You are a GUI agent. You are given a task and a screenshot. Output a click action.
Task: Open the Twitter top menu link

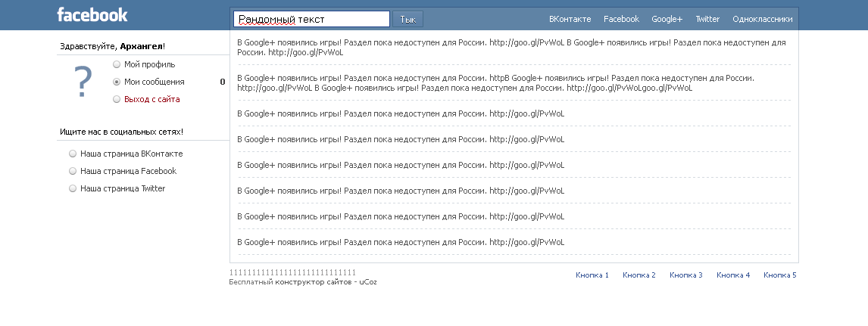click(707, 20)
